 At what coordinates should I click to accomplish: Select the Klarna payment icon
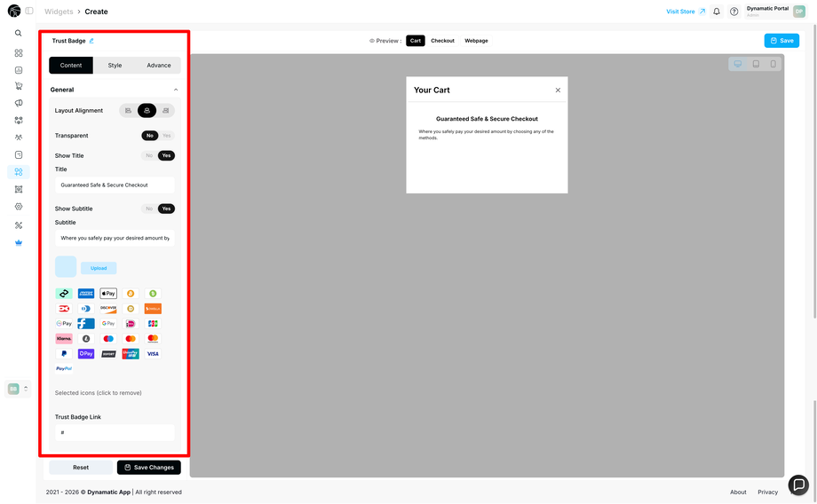tap(64, 339)
